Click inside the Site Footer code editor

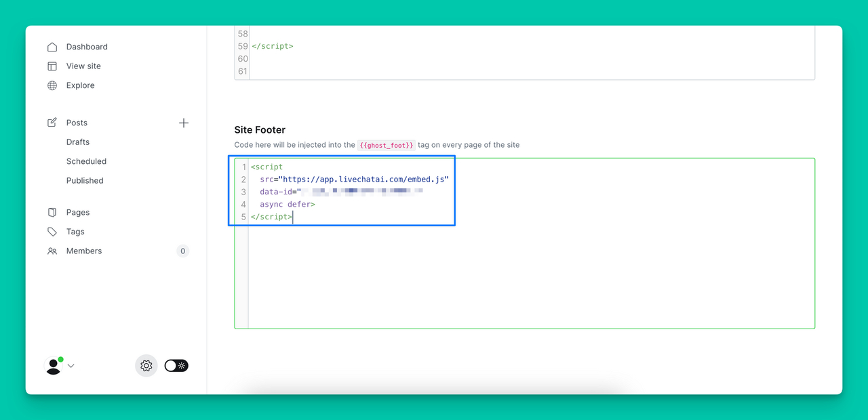[x=524, y=244]
